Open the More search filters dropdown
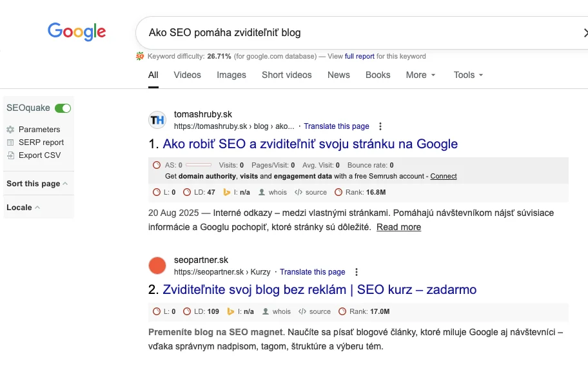The width and height of the screenshot is (588, 370). (420, 75)
